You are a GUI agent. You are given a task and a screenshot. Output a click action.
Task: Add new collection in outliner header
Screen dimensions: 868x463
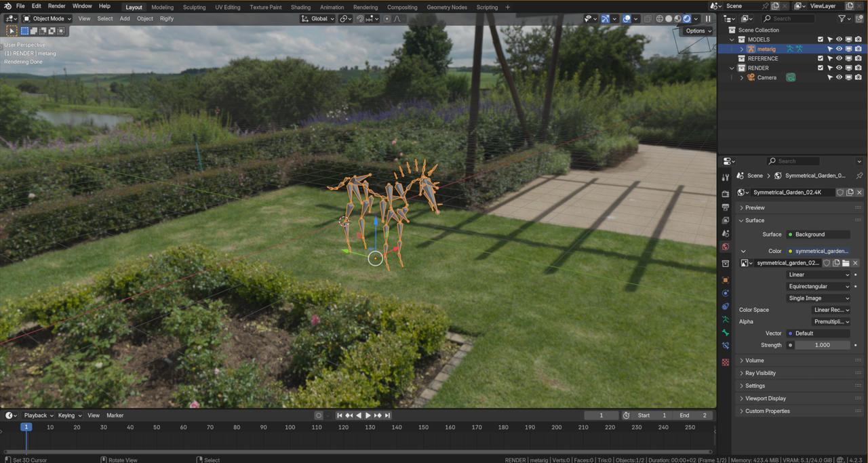point(860,19)
